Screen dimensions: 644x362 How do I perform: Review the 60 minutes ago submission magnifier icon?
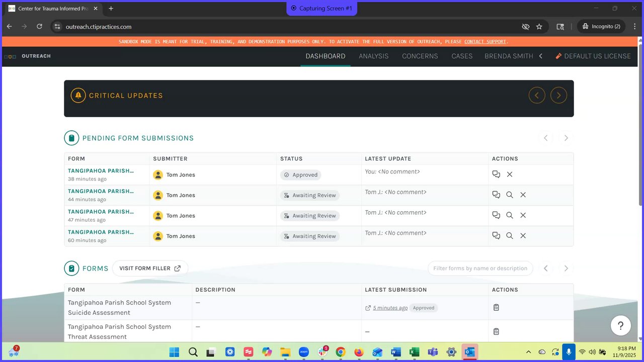pyautogui.click(x=510, y=236)
